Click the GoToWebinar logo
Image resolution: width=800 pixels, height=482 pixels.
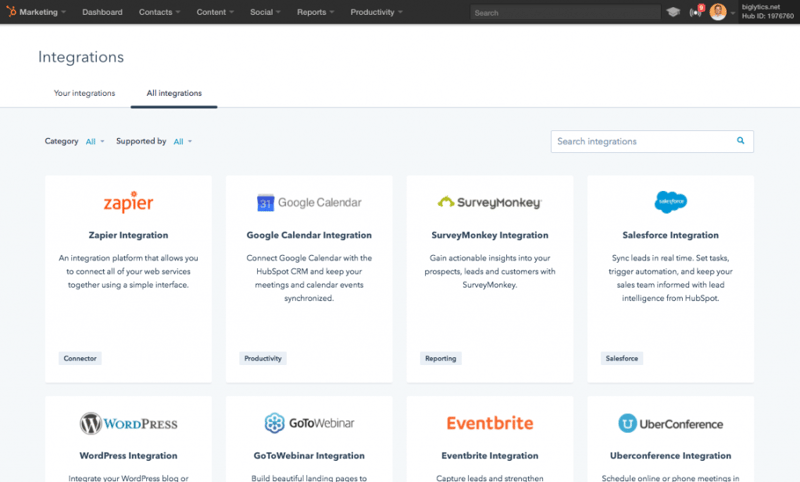click(x=309, y=423)
